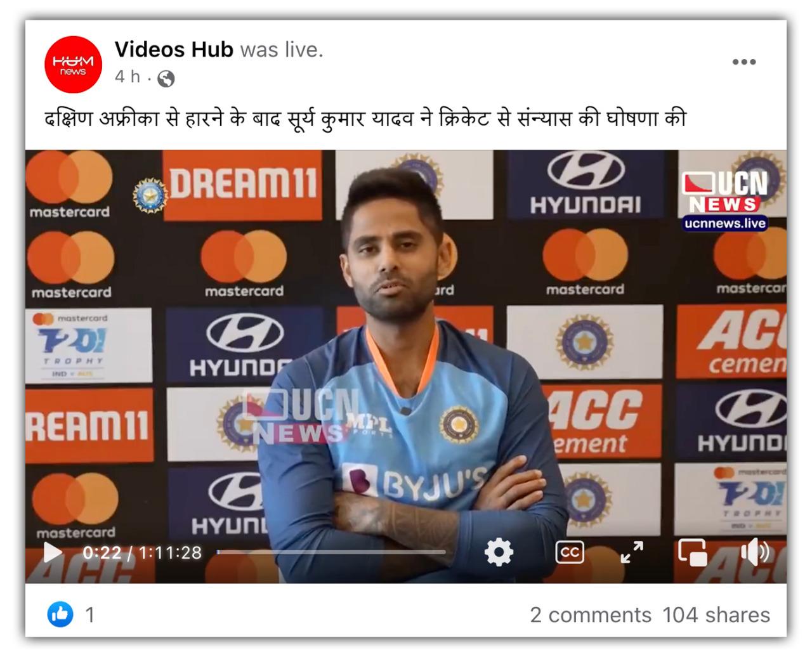View the 104 shares
Image resolution: width=812 pixels, height=657 pixels.
(x=716, y=615)
